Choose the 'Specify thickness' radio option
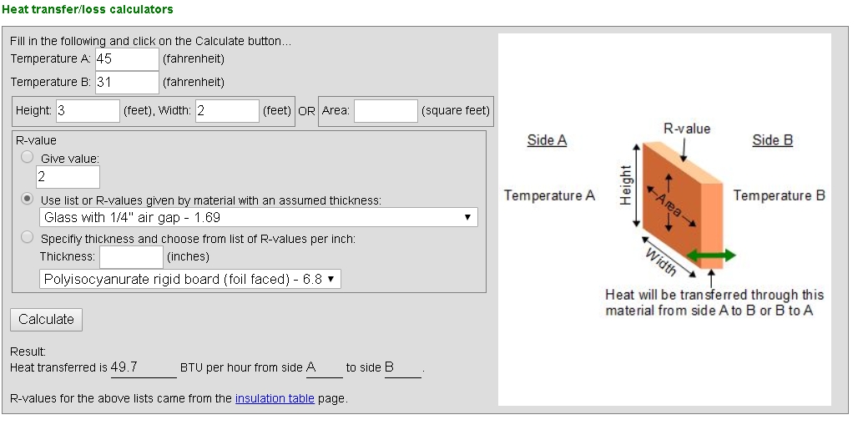The image size is (868, 425). tap(28, 238)
